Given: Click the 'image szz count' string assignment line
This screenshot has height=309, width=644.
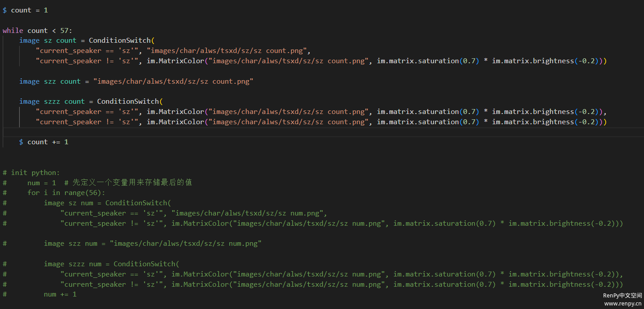Looking at the screenshot, I should point(136,81).
